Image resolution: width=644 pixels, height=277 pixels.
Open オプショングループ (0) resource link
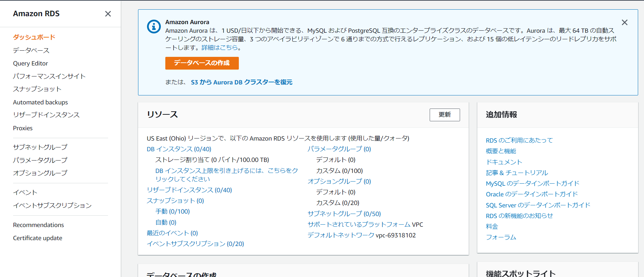pos(339,182)
